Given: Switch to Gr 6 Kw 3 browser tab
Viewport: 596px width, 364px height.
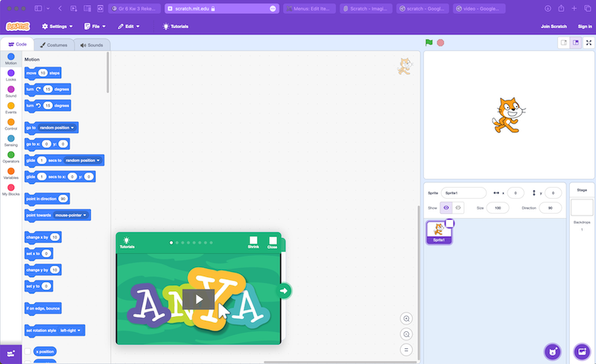Looking at the screenshot, I should [x=134, y=8].
